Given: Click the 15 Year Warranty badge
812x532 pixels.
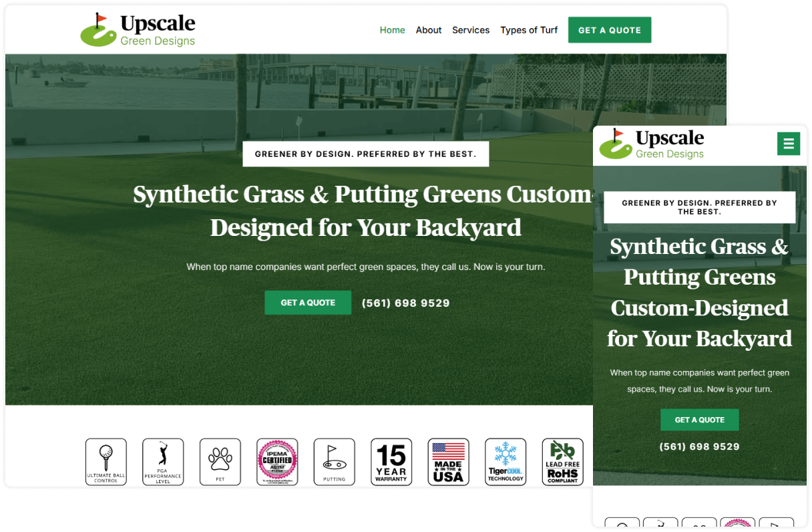Looking at the screenshot, I should (391, 461).
